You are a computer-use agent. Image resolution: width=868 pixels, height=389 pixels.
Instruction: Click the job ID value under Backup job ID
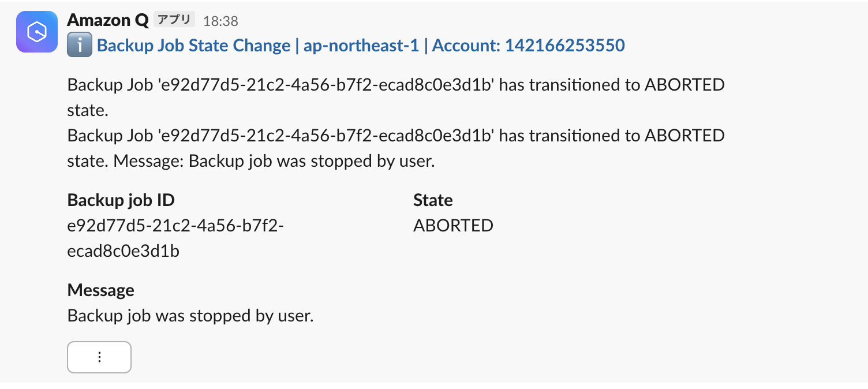[175, 226]
